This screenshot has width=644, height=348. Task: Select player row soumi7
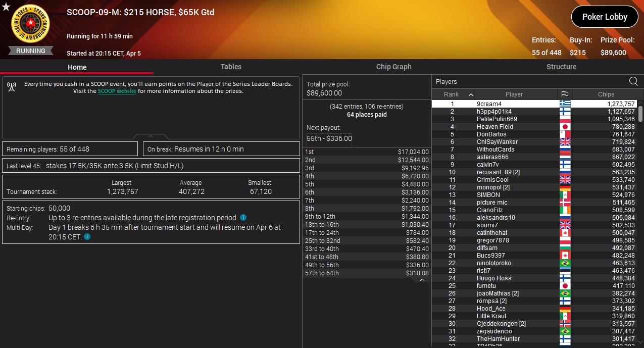pos(534,225)
